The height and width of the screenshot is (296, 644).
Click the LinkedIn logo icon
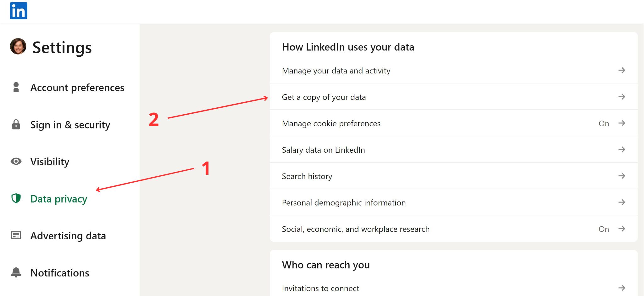coord(19,11)
